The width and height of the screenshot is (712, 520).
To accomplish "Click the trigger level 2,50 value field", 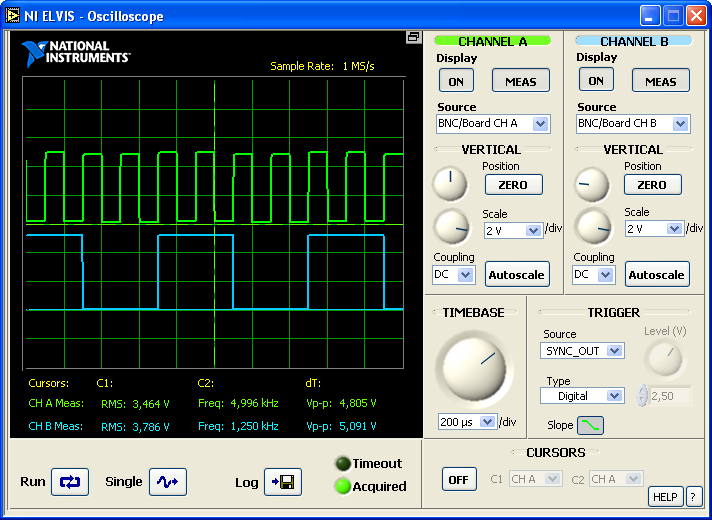I will pyautogui.click(x=670, y=396).
